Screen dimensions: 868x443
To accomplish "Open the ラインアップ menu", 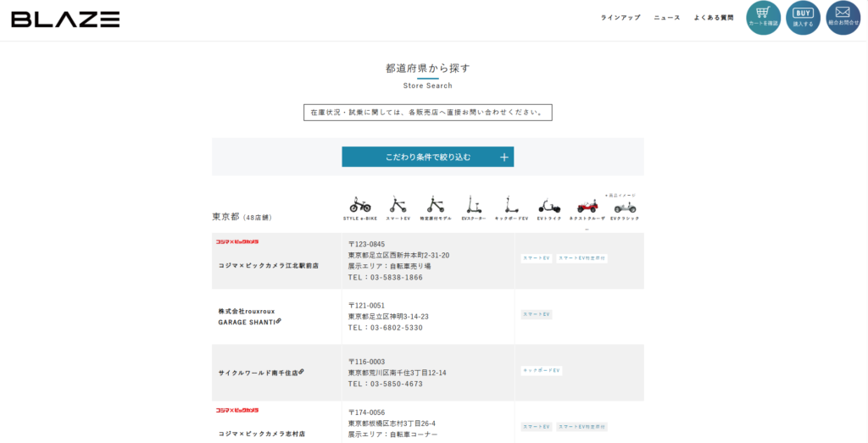I will 620,18.
